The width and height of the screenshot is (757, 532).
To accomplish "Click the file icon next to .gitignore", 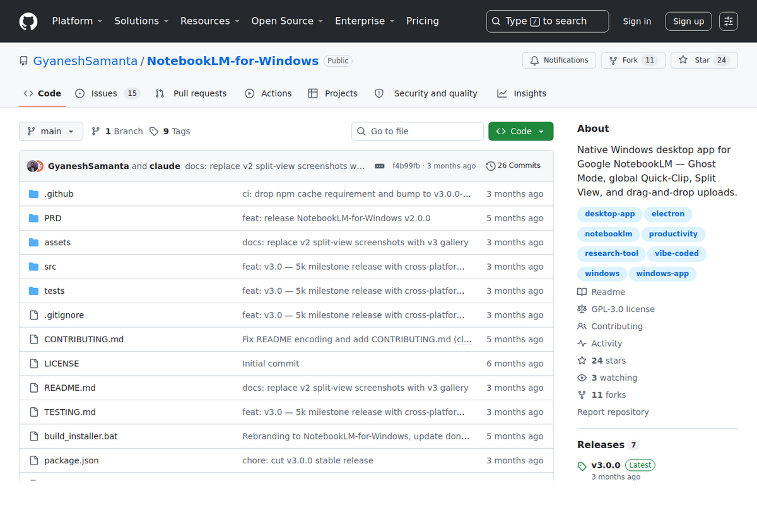I will pyautogui.click(x=34, y=315).
